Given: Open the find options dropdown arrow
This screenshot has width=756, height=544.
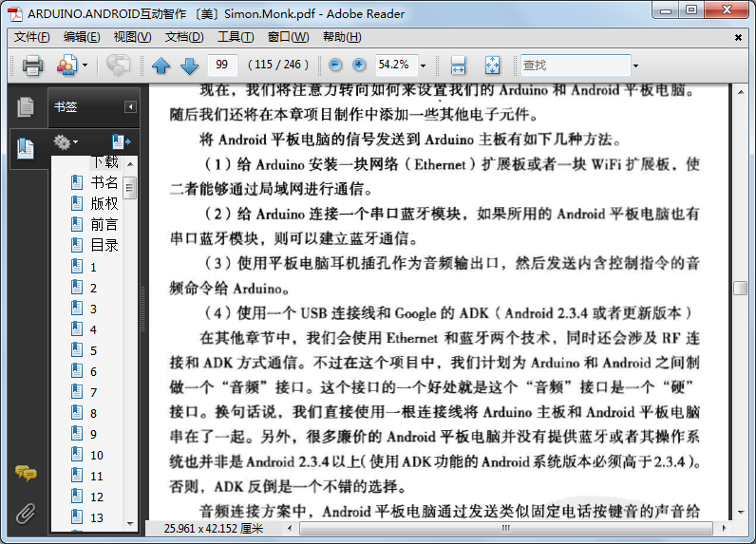Looking at the screenshot, I should [635, 66].
